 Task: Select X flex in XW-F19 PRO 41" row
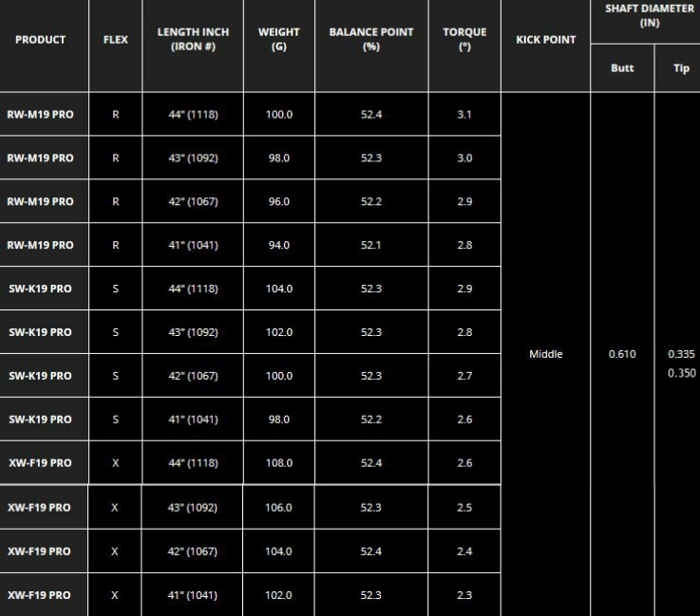(x=115, y=595)
